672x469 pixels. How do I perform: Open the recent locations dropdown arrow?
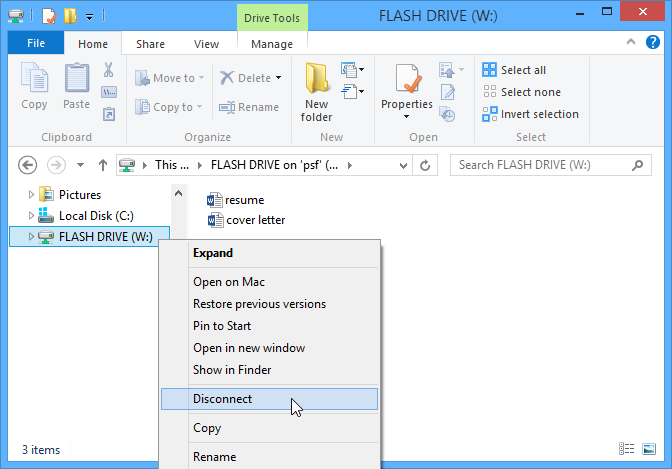[x=80, y=165]
